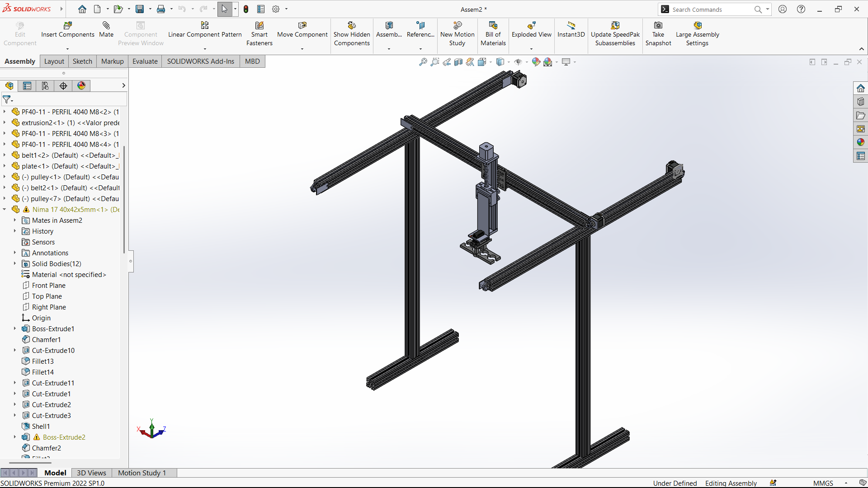Click the Section View icon
Image resolution: width=868 pixels, height=488 pixels.
(x=458, y=62)
